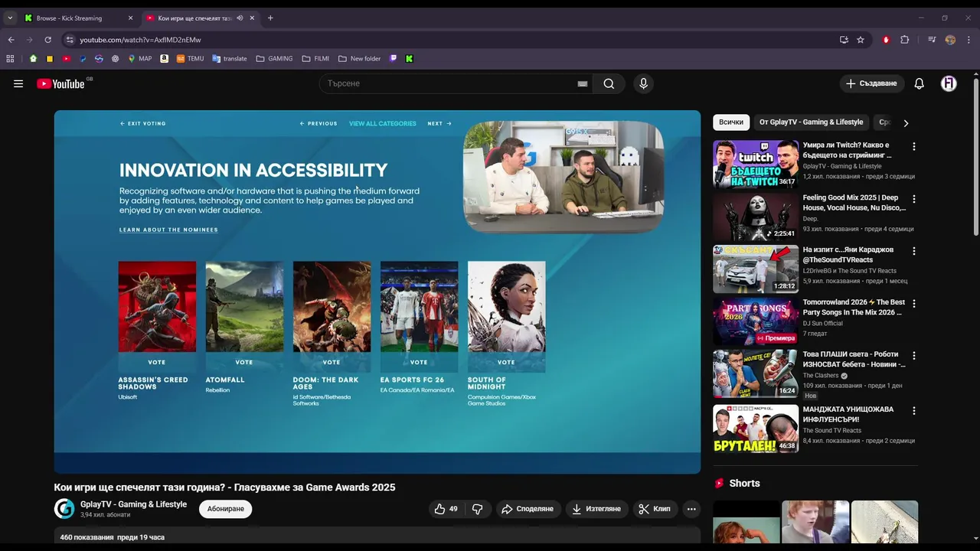Click the Споделяне share button
Image resolution: width=980 pixels, height=551 pixels.
point(527,509)
